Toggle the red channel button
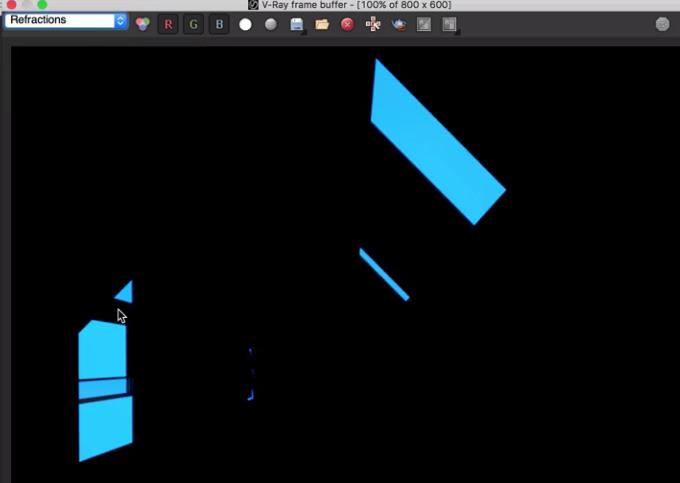 coord(168,24)
